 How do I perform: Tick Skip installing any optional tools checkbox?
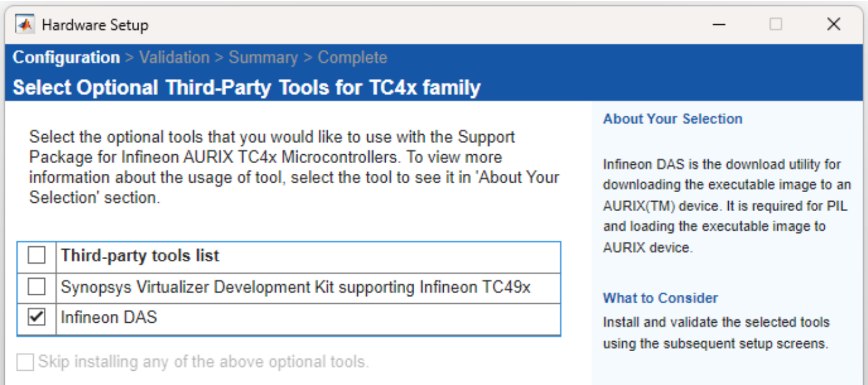(25, 362)
